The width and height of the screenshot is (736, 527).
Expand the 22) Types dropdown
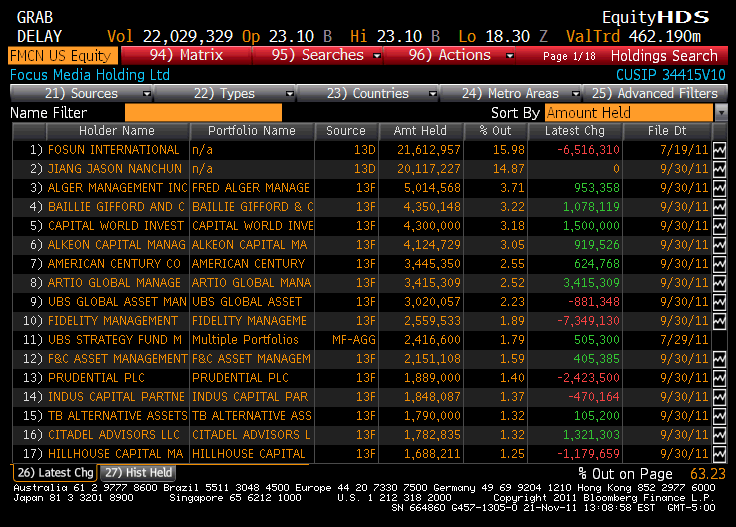point(290,94)
